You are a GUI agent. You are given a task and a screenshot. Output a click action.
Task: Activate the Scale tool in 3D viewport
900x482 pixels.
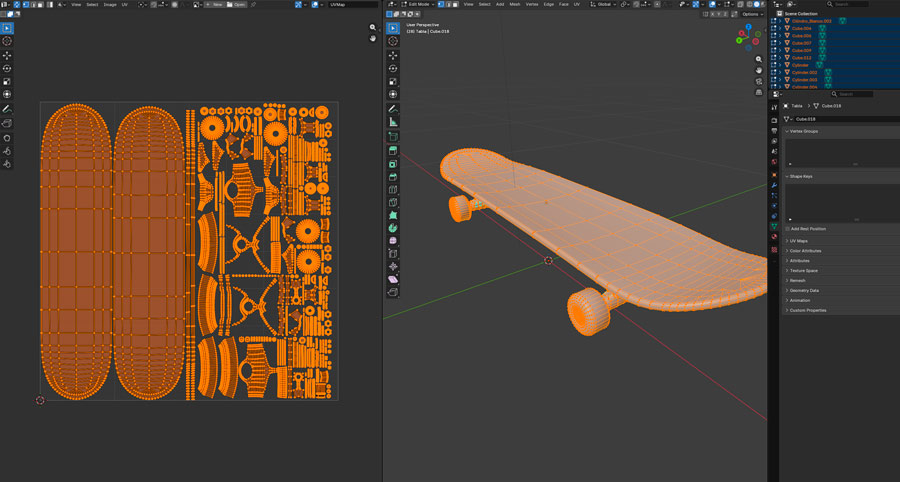point(393,81)
